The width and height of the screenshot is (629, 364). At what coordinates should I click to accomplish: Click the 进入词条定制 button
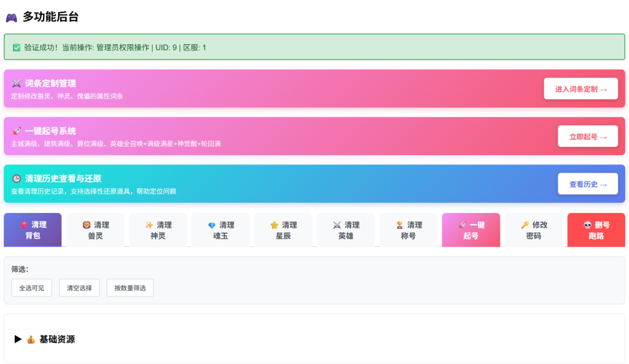point(580,88)
